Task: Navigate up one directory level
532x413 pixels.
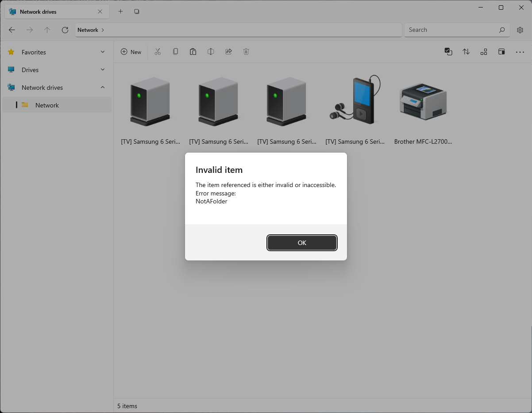Action: tap(47, 30)
